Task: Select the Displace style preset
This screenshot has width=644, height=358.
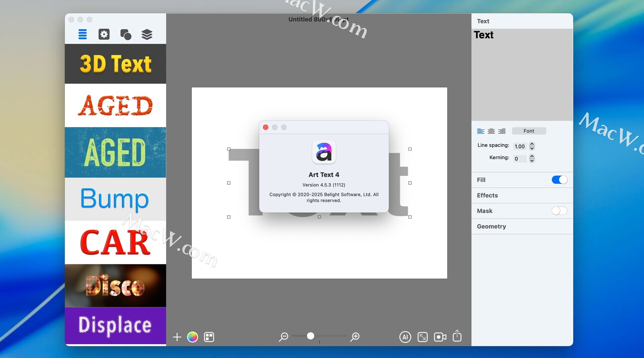Action: (115, 325)
